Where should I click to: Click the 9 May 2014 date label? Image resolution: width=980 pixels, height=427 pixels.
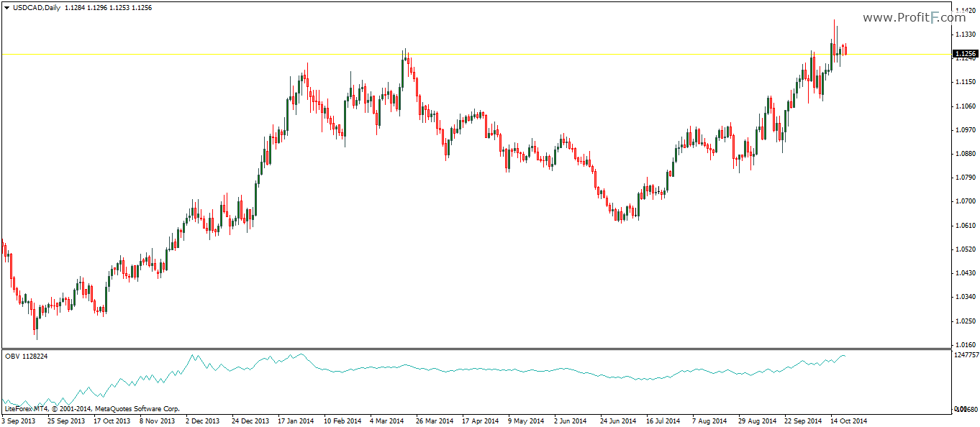(x=527, y=421)
